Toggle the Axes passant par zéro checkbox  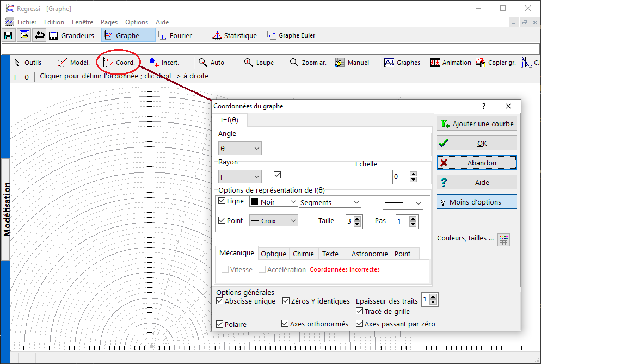point(359,324)
